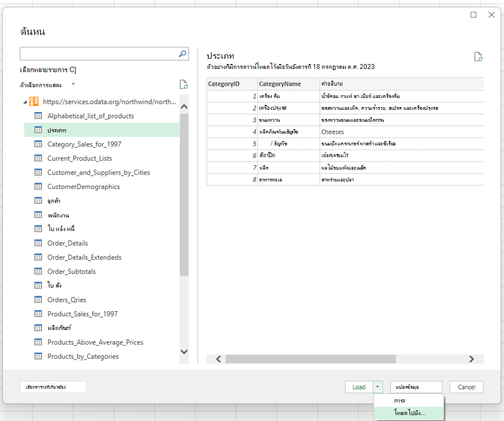Collapse the services.odata.org tree node
This screenshot has width=504, height=421.
tap(25, 102)
